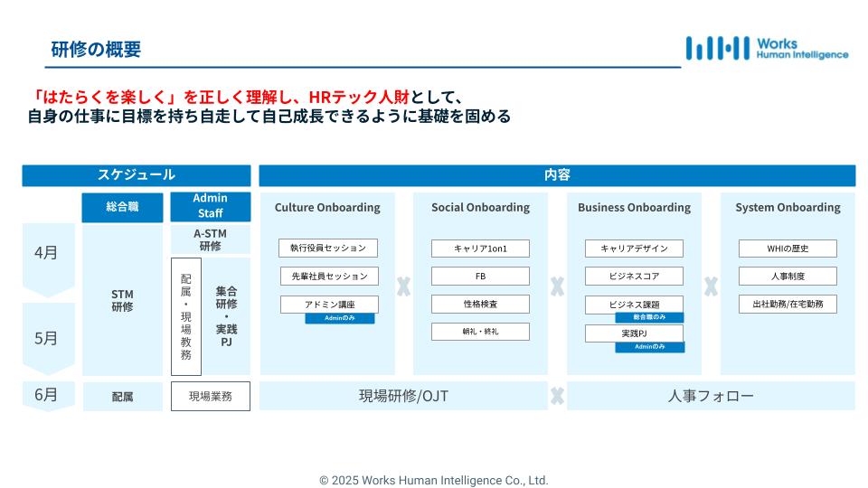The height and width of the screenshot is (488, 868).
Task: Click the 出社勤務/在宅勤務 box
Action: coord(788,304)
